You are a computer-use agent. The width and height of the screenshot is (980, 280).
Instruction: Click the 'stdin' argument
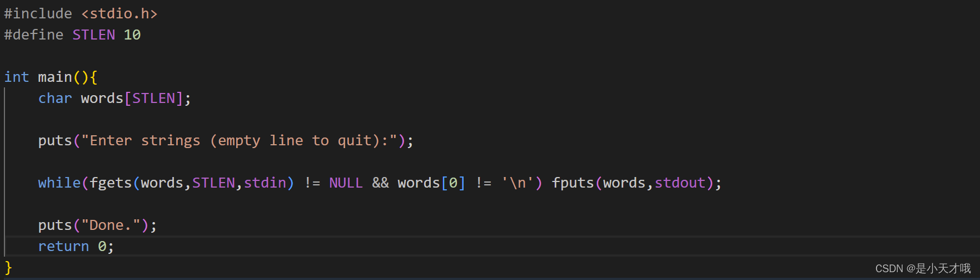coord(265,183)
